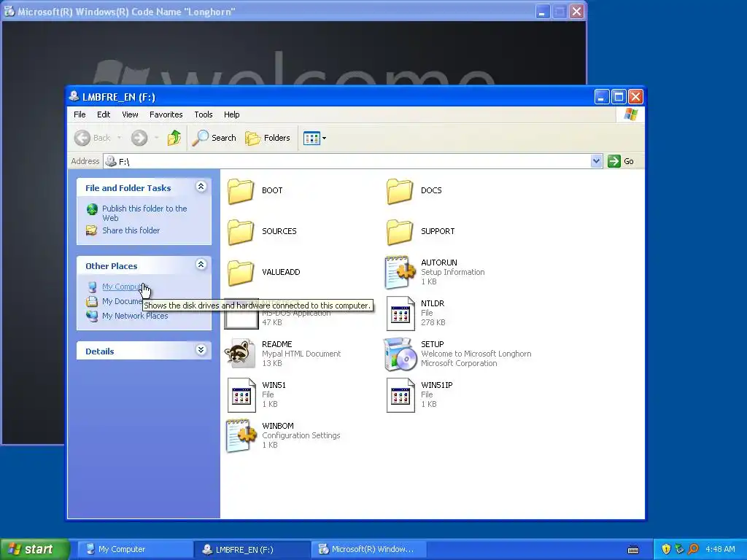This screenshot has height=560, width=747.
Task: Expand the Address bar dropdown
Action: coord(596,161)
